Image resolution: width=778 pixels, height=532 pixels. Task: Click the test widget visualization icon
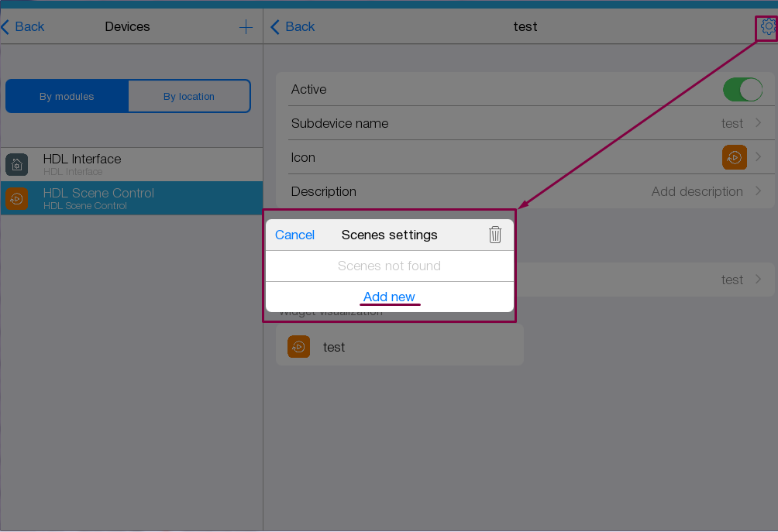point(298,347)
